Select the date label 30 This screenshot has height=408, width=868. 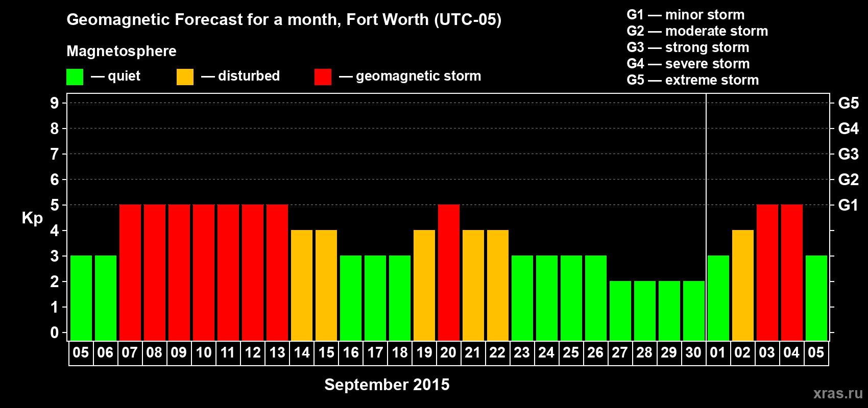tap(693, 352)
